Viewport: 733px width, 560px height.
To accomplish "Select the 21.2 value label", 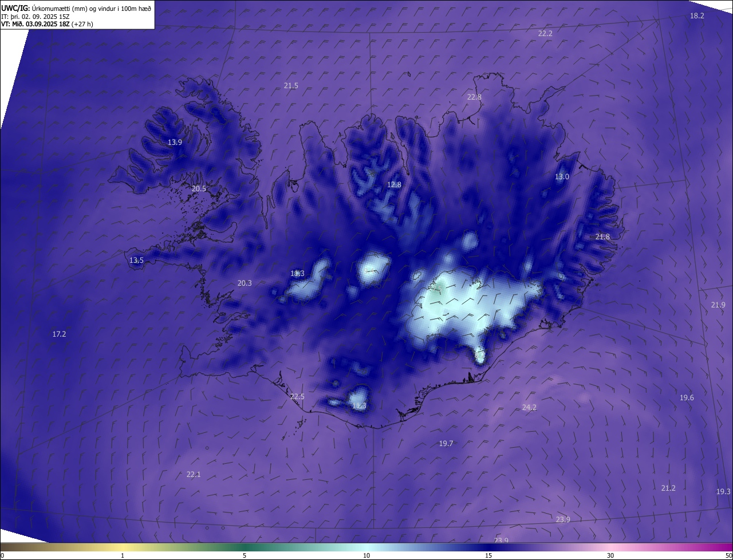I will pos(668,488).
